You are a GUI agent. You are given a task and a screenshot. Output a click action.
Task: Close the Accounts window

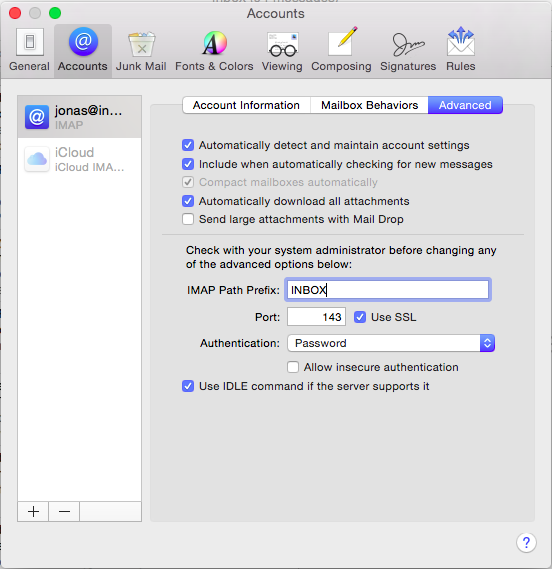[15, 13]
